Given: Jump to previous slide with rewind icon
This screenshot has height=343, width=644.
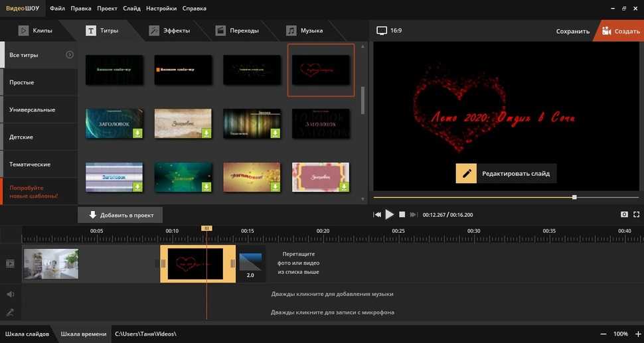Looking at the screenshot, I should tap(377, 215).
